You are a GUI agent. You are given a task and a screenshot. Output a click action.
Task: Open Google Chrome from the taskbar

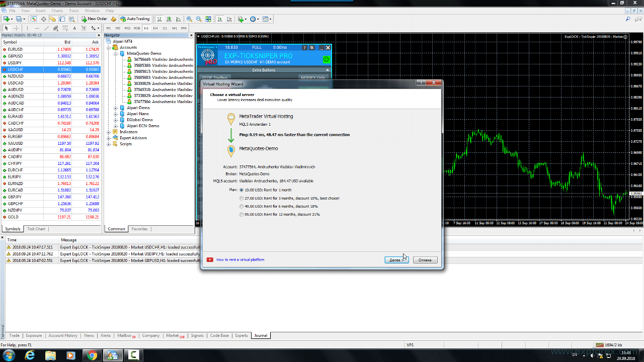click(92, 355)
